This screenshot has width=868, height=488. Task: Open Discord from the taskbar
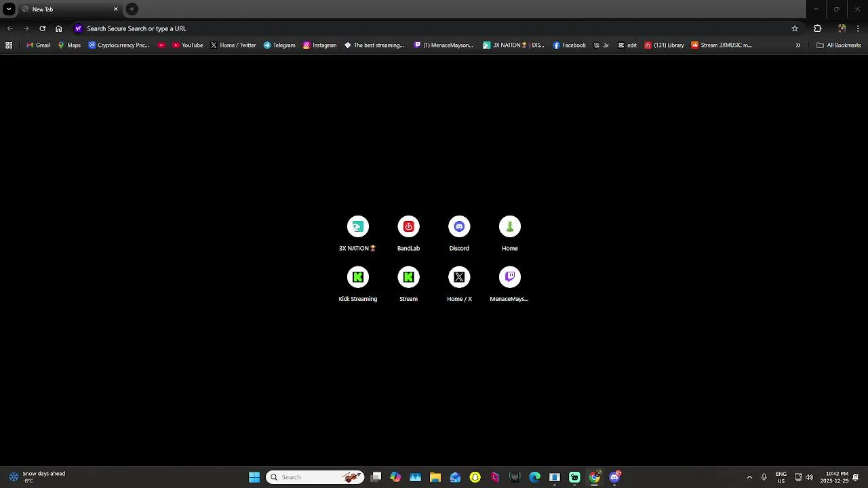[x=614, y=477]
